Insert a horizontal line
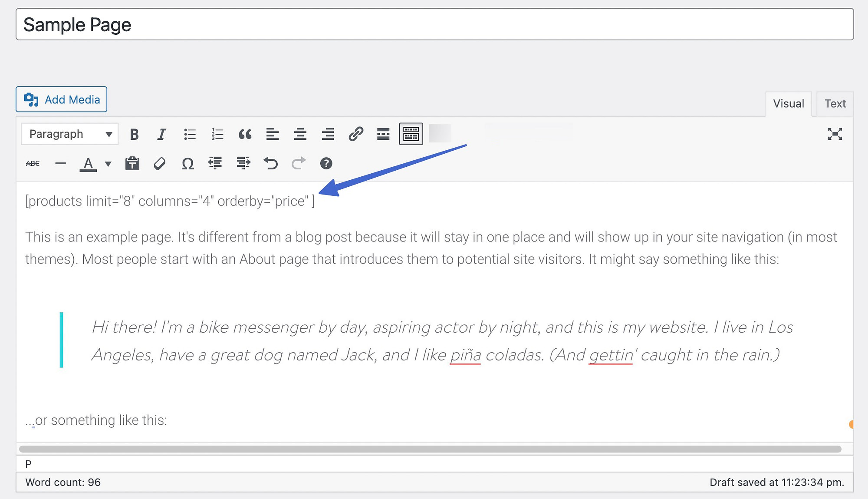 pyautogui.click(x=60, y=164)
